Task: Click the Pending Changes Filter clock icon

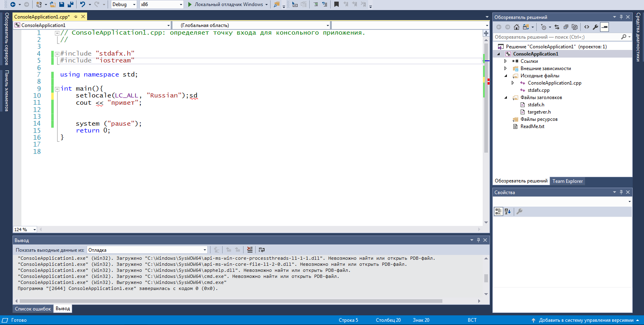Action: click(544, 27)
